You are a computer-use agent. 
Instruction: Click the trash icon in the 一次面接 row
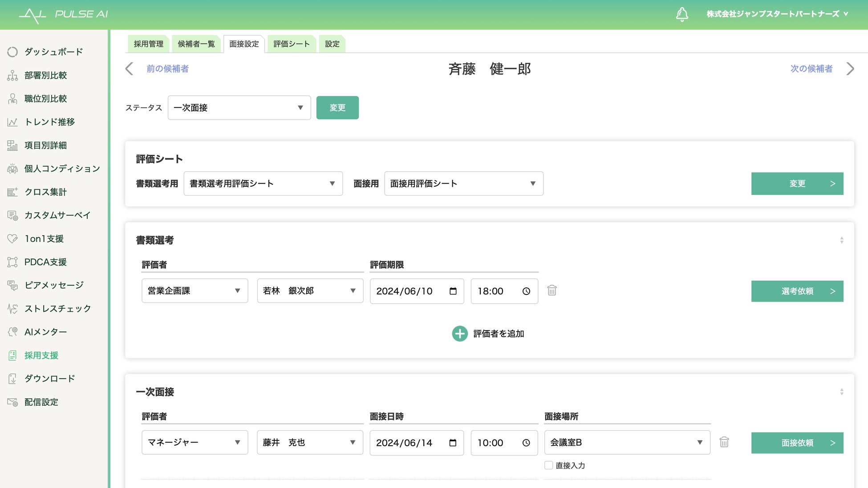[x=724, y=442]
